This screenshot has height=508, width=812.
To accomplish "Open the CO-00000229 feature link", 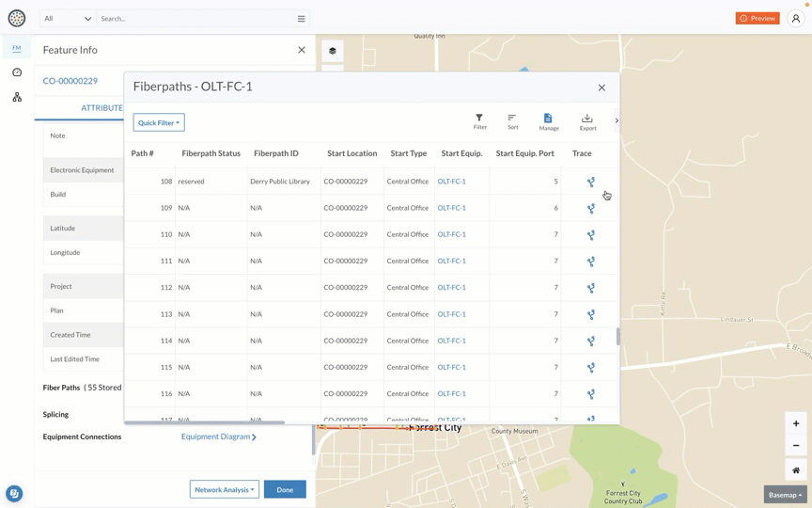I will point(70,81).
